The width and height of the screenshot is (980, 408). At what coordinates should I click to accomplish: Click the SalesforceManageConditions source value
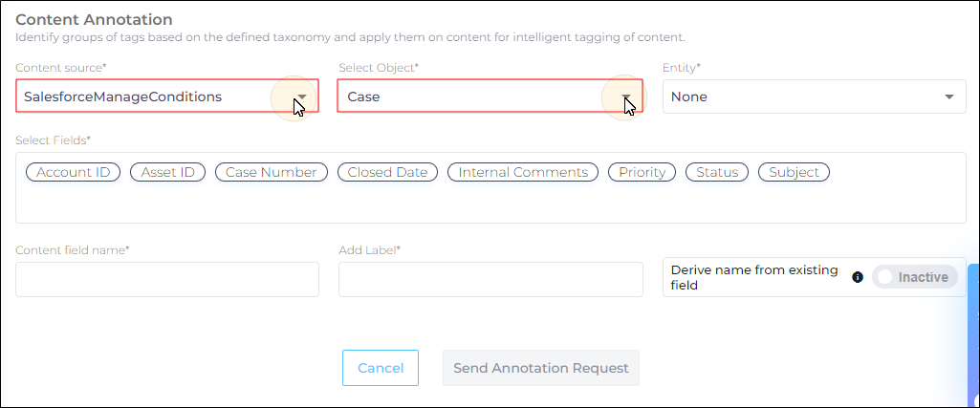123,97
